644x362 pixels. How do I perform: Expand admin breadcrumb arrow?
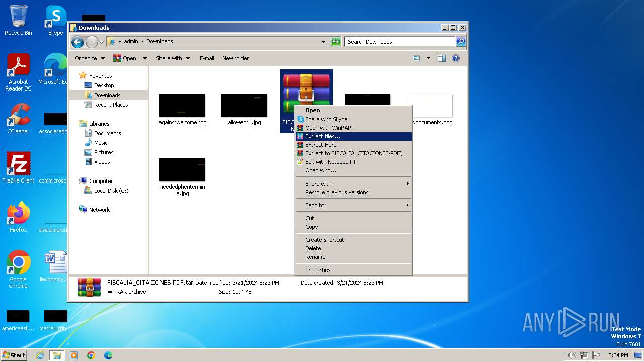tap(142, 42)
